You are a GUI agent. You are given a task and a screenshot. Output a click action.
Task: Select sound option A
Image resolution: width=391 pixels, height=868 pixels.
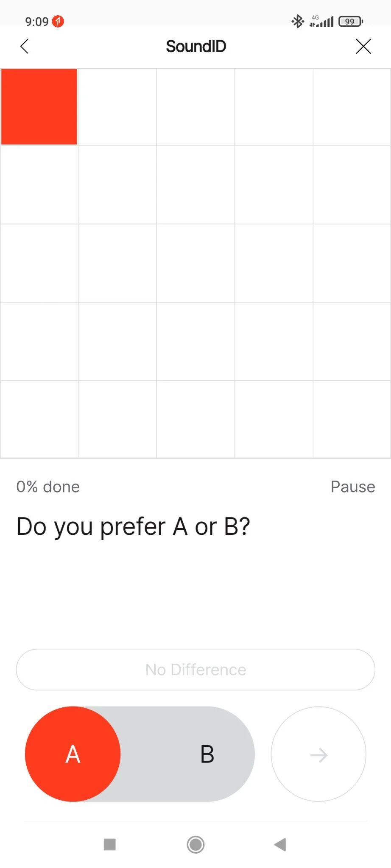pos(73,754)
